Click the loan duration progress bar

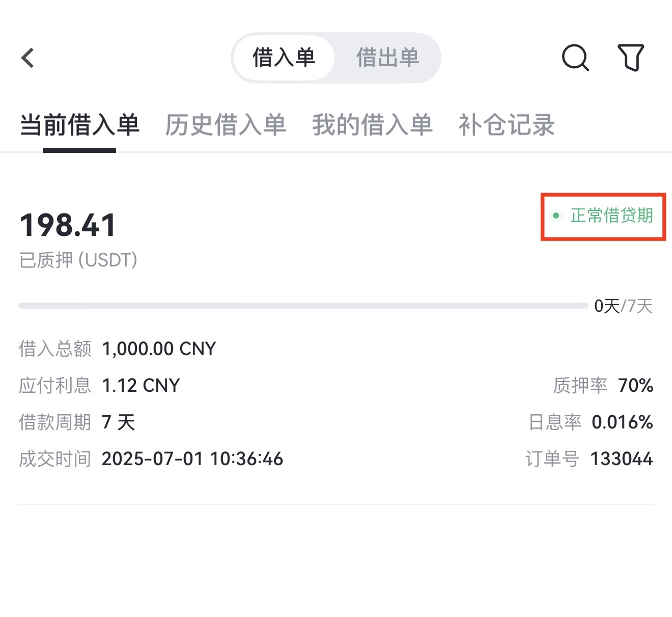click(303, 306)
